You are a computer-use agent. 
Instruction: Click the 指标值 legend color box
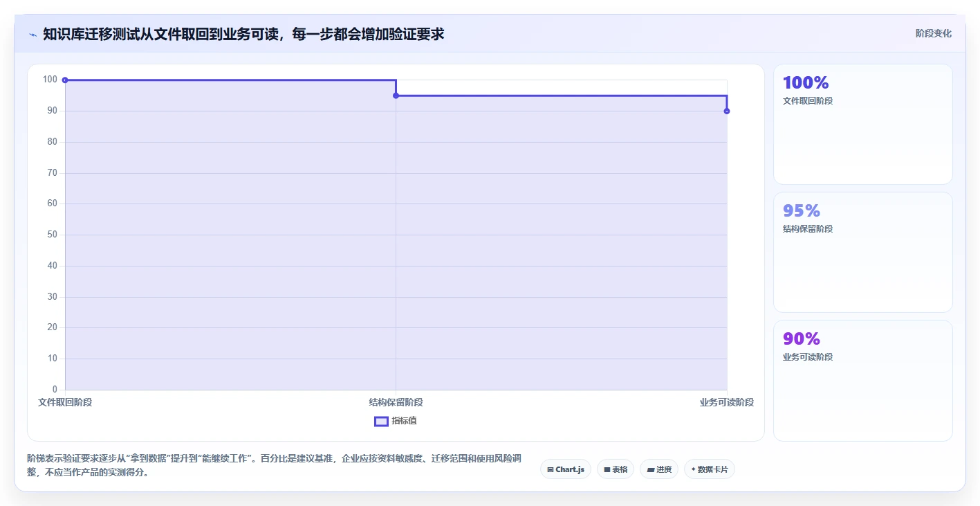click(x=381, y=422)
